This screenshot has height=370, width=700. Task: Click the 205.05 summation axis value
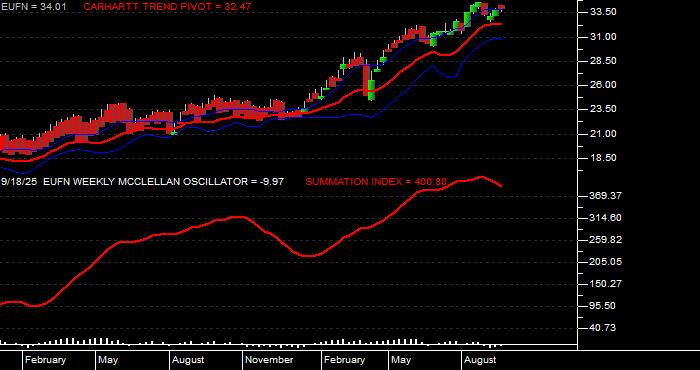(606, 262)
